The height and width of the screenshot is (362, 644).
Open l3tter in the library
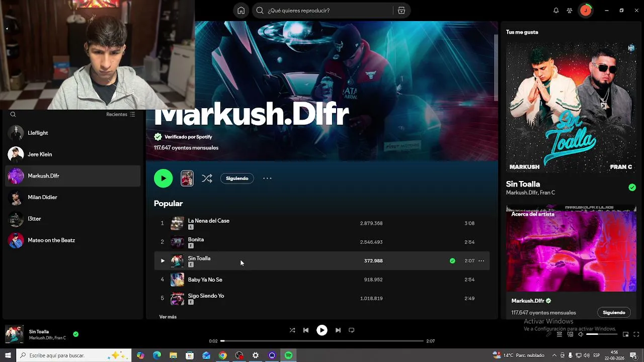[72, 219]
